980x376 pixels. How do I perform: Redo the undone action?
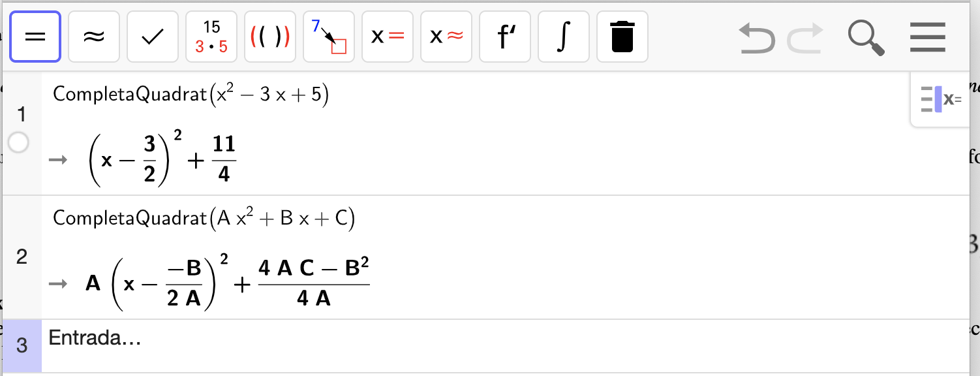click(x=806, y=38)
